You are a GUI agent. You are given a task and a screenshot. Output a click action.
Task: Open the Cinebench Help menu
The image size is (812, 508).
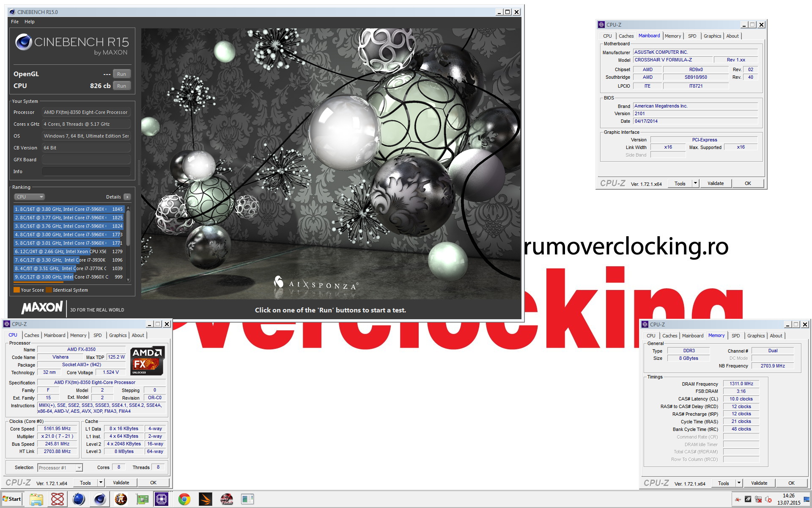(30, 22)
